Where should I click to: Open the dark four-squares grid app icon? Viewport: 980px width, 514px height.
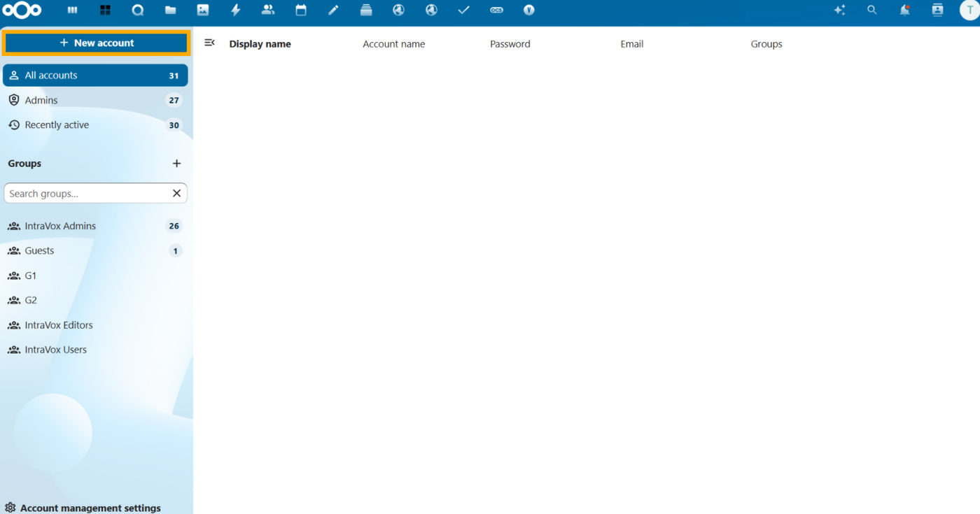[x=105, y=10]
